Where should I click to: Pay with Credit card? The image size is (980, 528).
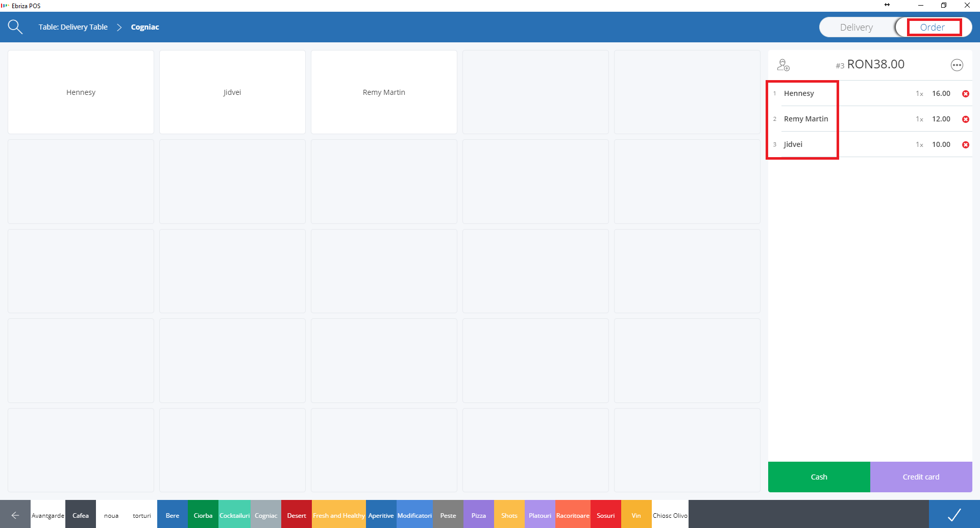[x=921, y=477]
